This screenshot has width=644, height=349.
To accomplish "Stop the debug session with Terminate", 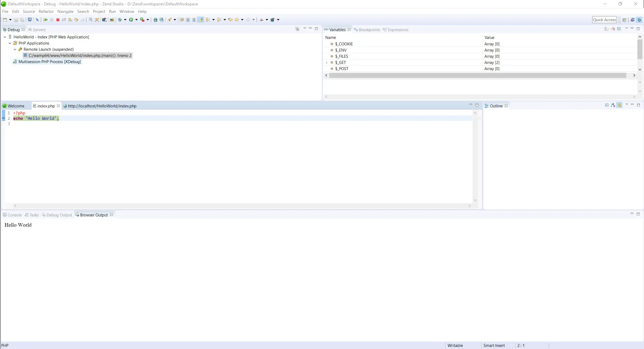I will click(x=58, y=20).
